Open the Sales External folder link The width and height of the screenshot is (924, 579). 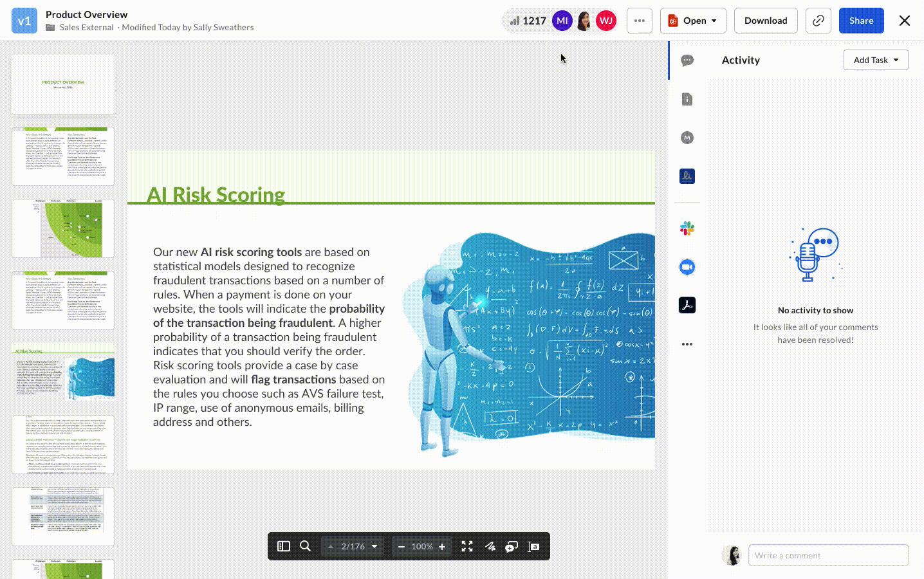[x=86, y=28]
